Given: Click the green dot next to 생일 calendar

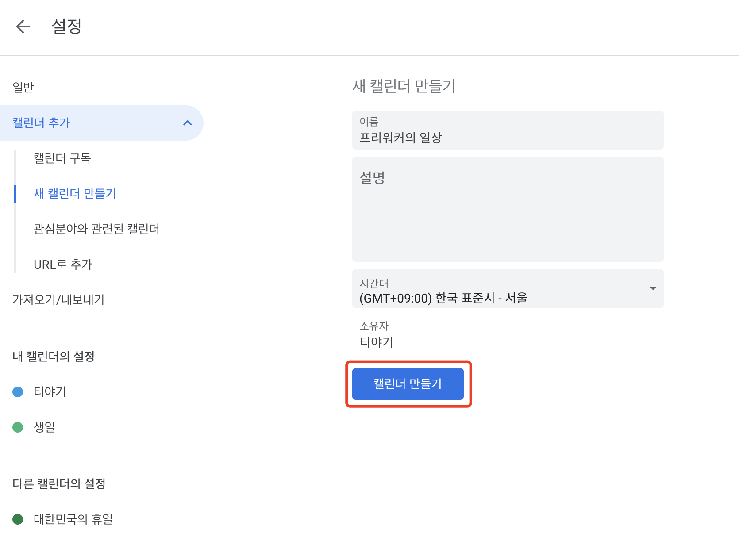Looking at the screenshot, I should (18, 427).
